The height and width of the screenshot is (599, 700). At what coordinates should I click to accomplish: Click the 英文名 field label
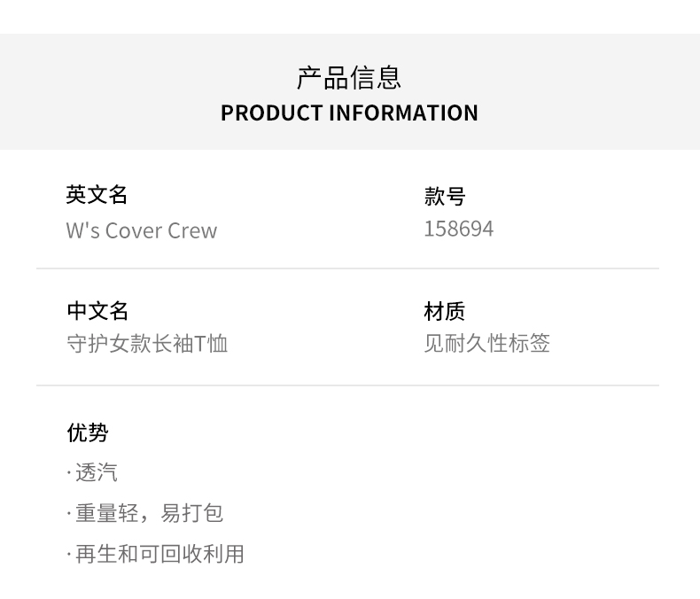tap(97, 194)
